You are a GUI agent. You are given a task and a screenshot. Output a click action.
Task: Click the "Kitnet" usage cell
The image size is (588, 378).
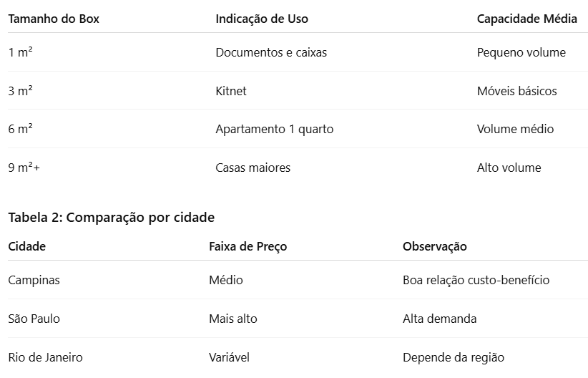[x=231, y=91]
